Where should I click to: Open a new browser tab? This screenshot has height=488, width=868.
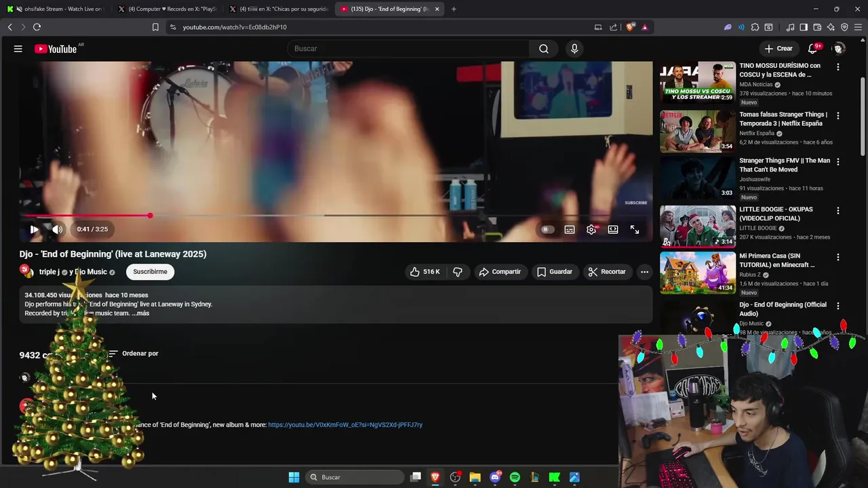pyautogui.click(x=454, y=9)
